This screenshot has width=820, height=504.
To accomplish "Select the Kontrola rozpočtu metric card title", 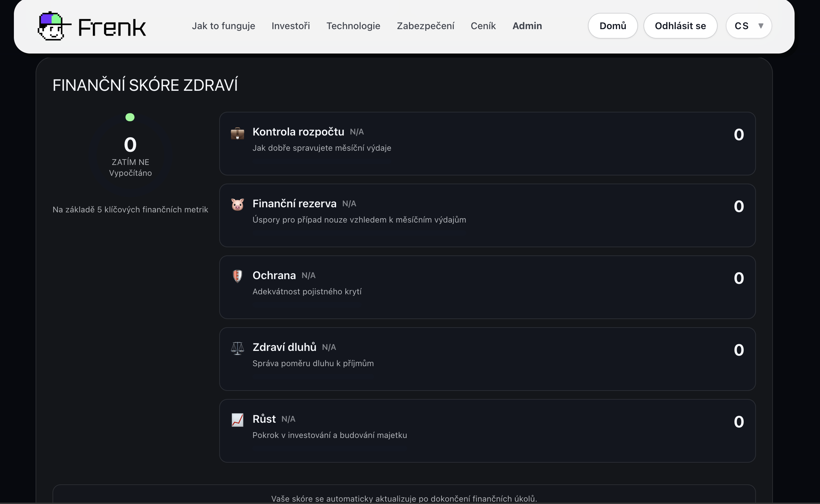I will (298, 132).
